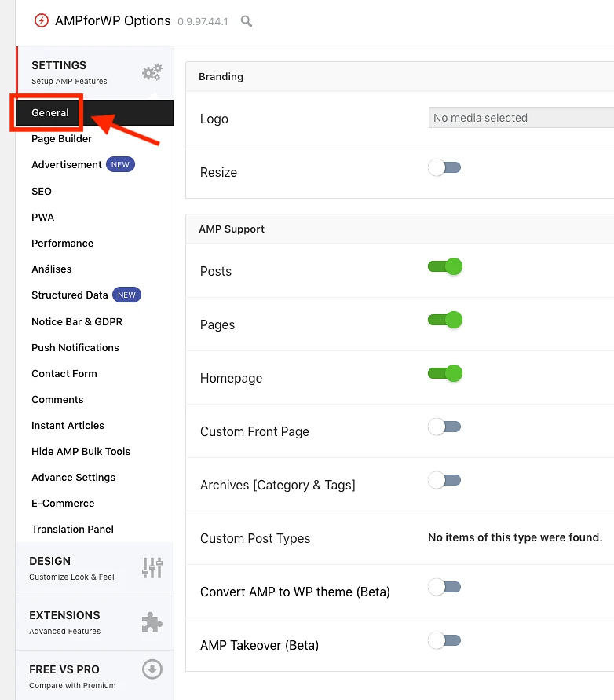Click the AMP Support section header
Image resolution: width=614 pixels, height=700 pixels.
(400, 229)
